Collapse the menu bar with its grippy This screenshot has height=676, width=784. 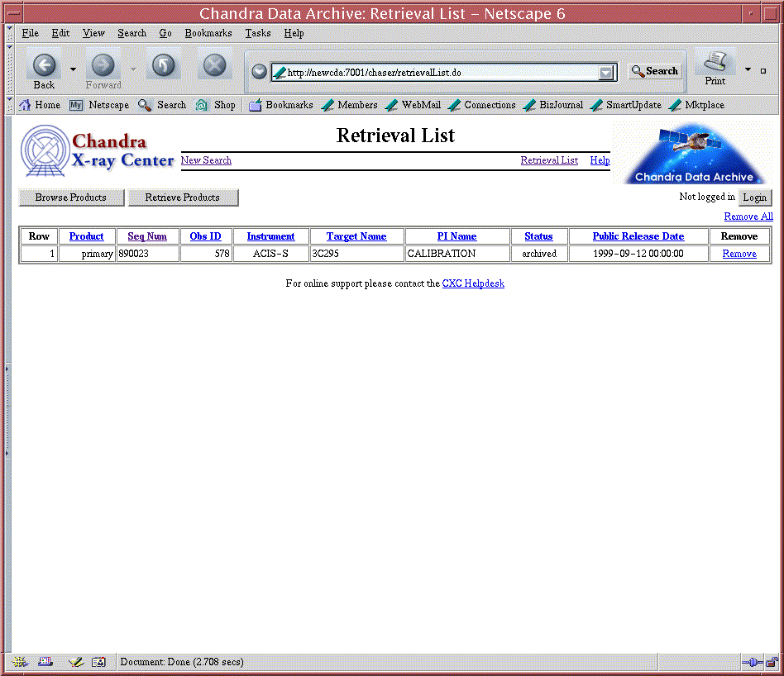pyautogui.click(x=9, y=33)
